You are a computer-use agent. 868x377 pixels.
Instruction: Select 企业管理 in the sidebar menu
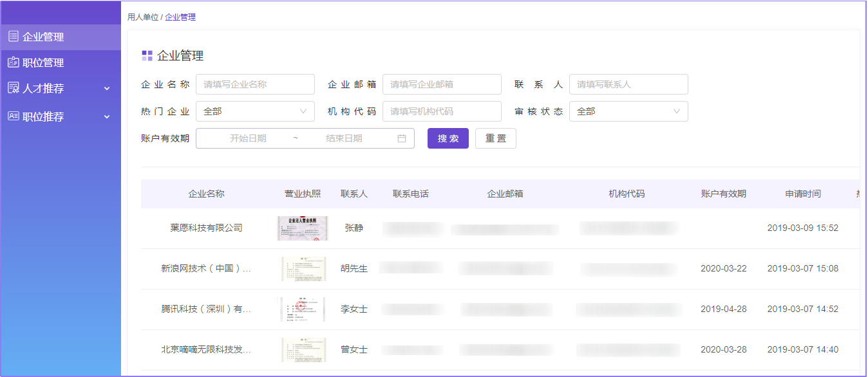click(x=43, y=37)
